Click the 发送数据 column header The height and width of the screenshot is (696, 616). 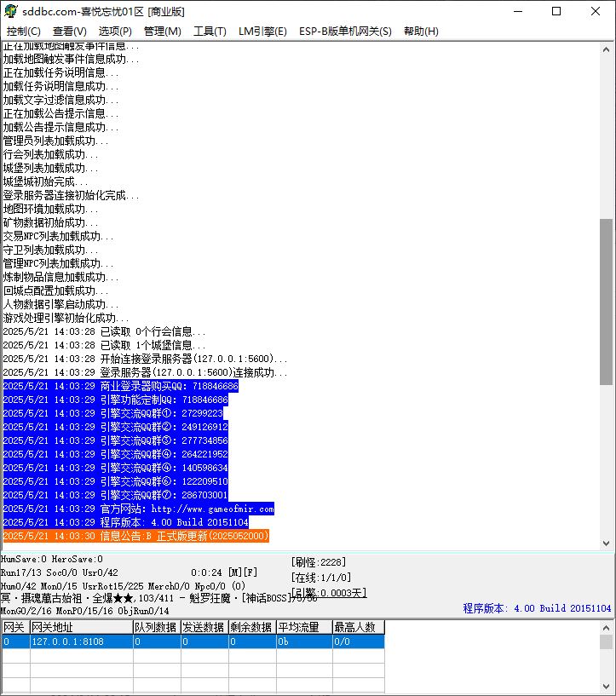tap(204, 627)
